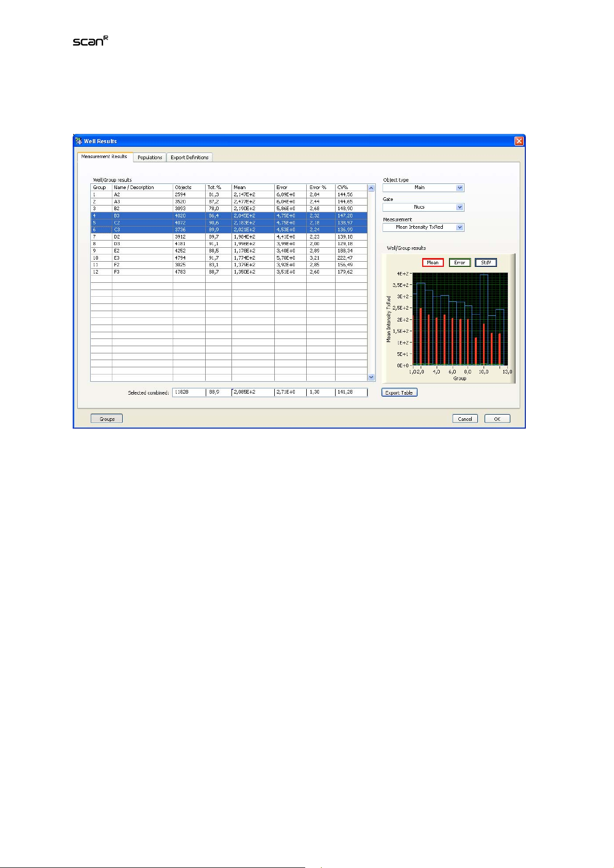Click the CV% column header

point(351,188)
